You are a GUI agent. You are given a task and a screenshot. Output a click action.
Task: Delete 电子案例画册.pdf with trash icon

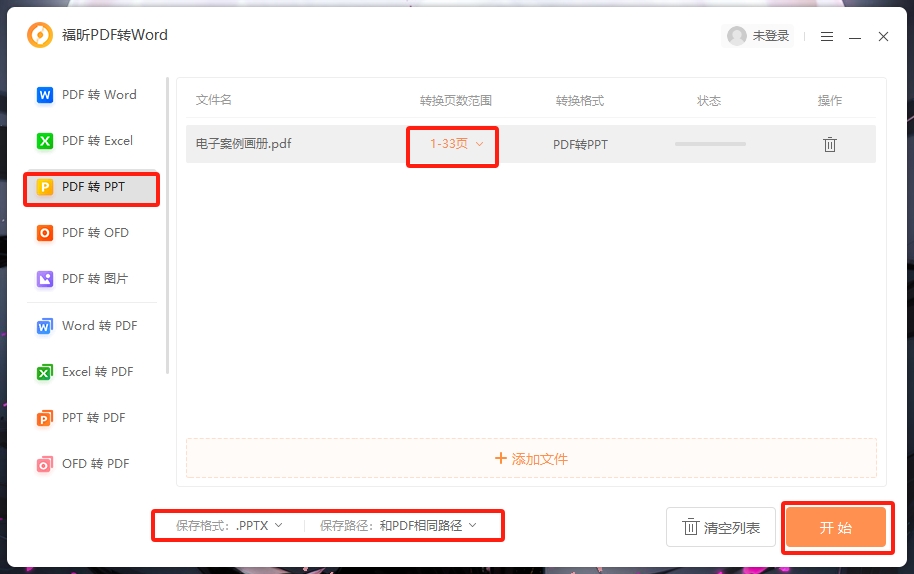(829, 144)
